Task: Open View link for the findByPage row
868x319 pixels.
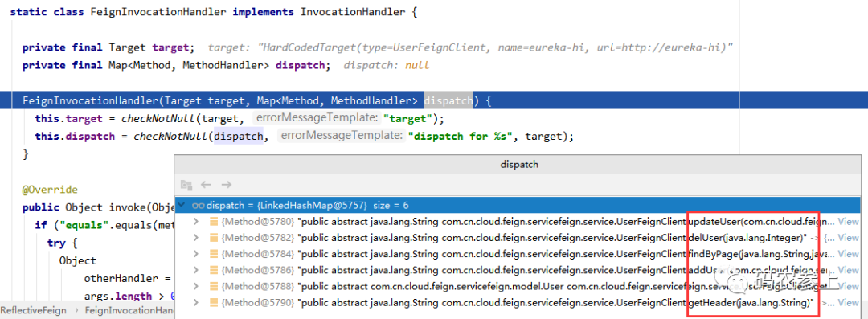Action: 849,254
